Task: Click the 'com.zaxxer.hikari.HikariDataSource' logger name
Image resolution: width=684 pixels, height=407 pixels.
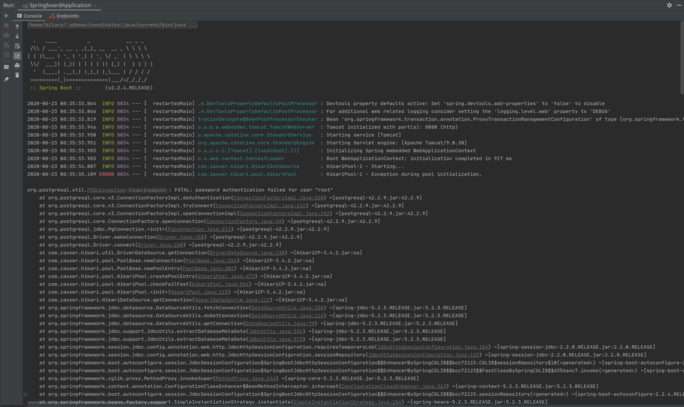Action: click(x=248, y=167)
